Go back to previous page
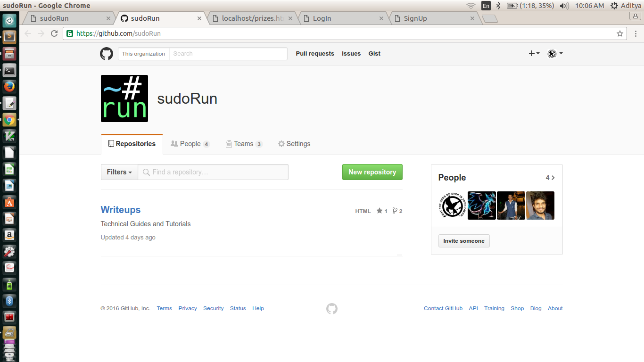Screen dimensions: 644x362 pyautogui.click(x=28, y=33)
